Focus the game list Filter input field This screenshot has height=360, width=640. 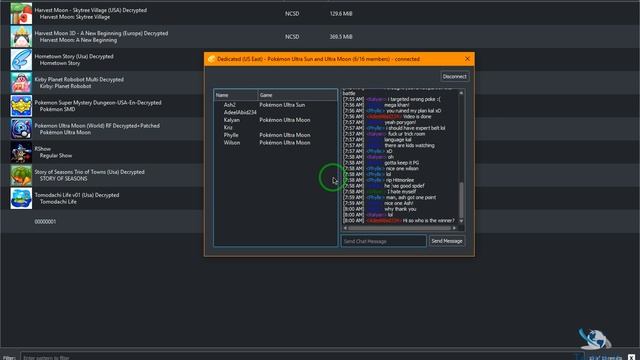click(x=302, y=357)
